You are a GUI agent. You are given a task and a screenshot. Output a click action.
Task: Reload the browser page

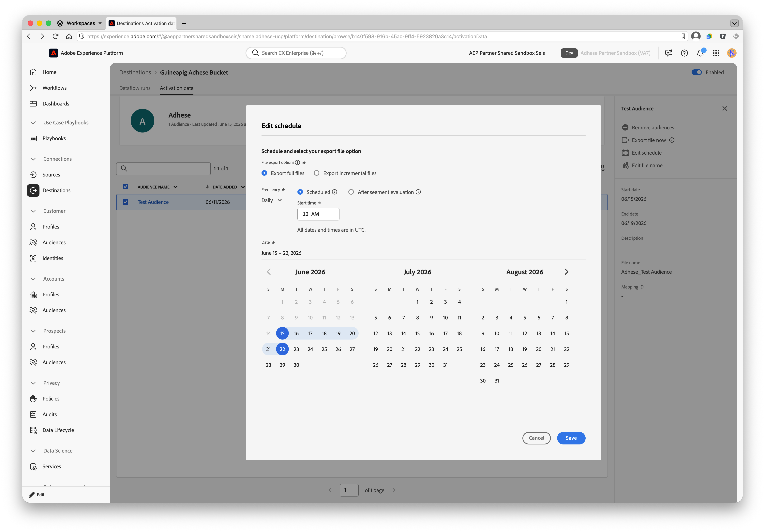click(x=56, y=36)
